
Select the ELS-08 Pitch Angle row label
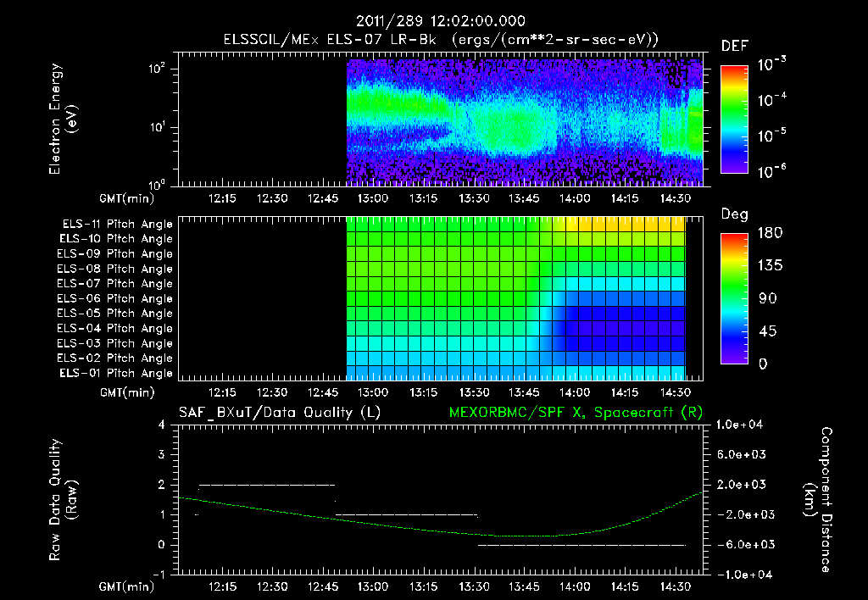click(x=114, y=269)
